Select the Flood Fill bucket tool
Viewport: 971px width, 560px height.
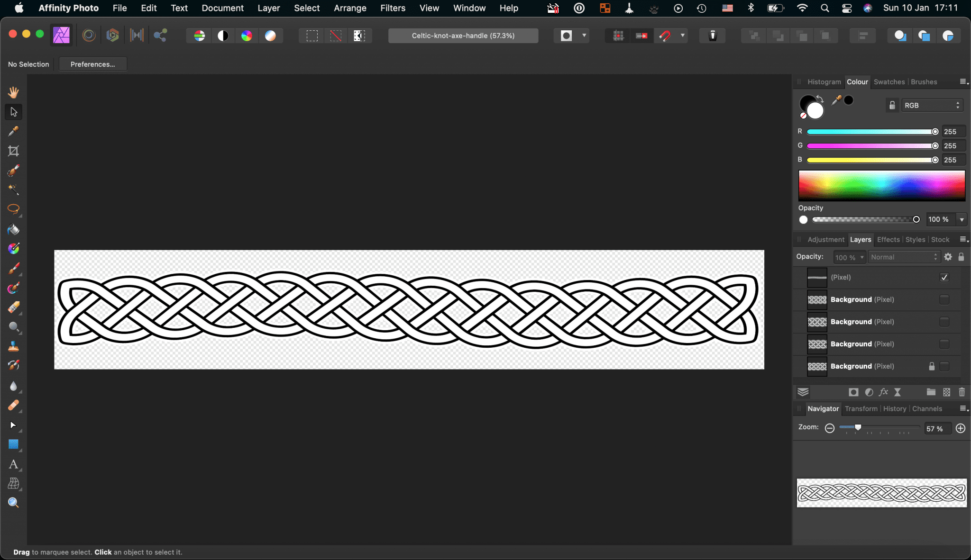pos(13,229)
